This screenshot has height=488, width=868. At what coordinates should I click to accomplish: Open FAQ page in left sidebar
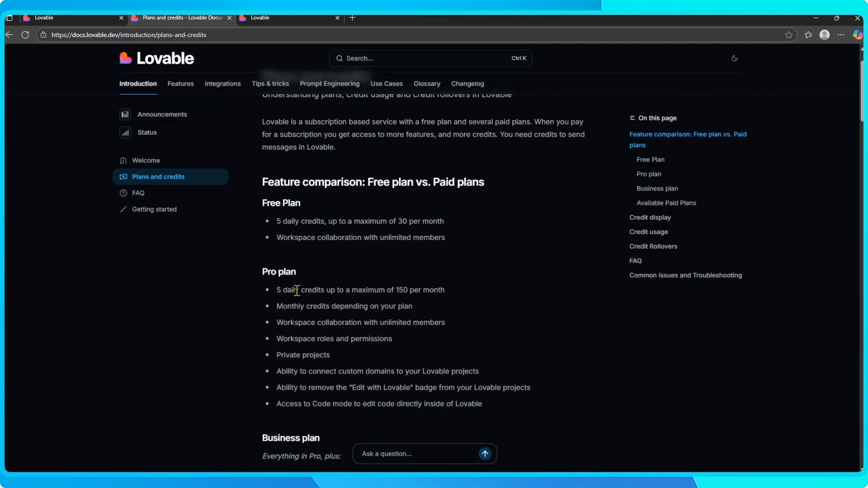[138, 193]
